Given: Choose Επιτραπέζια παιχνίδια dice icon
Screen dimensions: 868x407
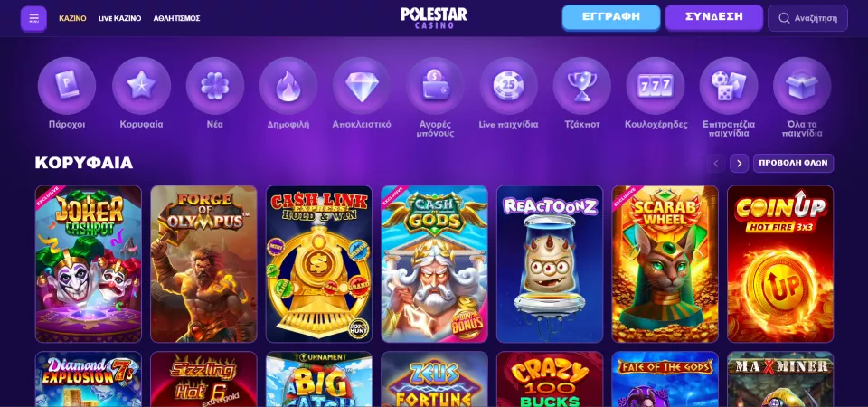Looking at the screenshot, I should [x=729, y=86].
